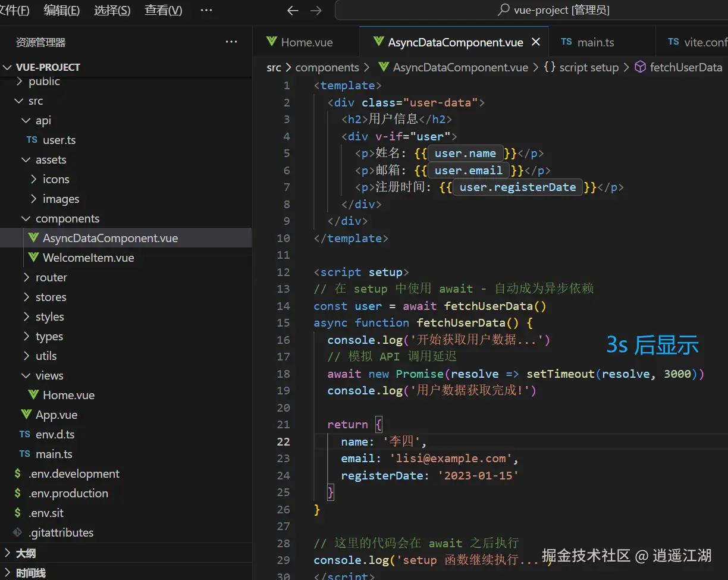Image resolution: width=728 pixels, height=580 pixels.
Task: Open the menu bar overflow ellipsis
Action: coord(206,10)
